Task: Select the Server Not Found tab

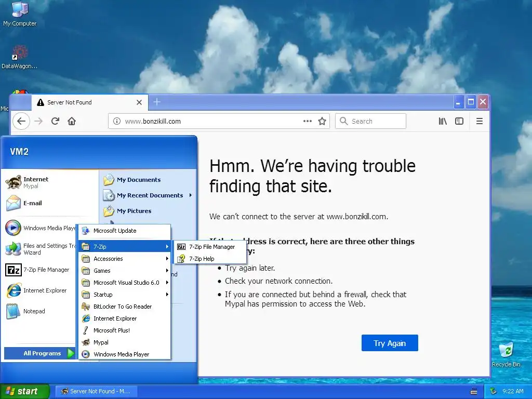Action: pos(89,102)
